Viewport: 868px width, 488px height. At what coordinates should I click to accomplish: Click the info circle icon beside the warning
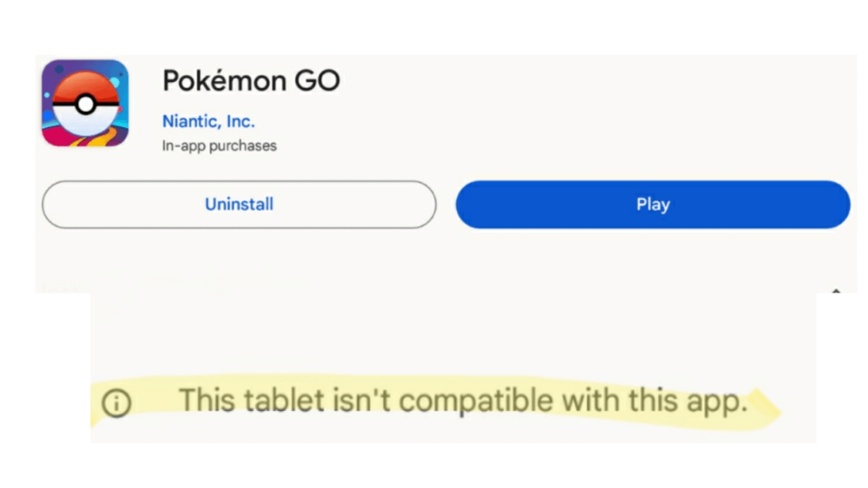116,403
